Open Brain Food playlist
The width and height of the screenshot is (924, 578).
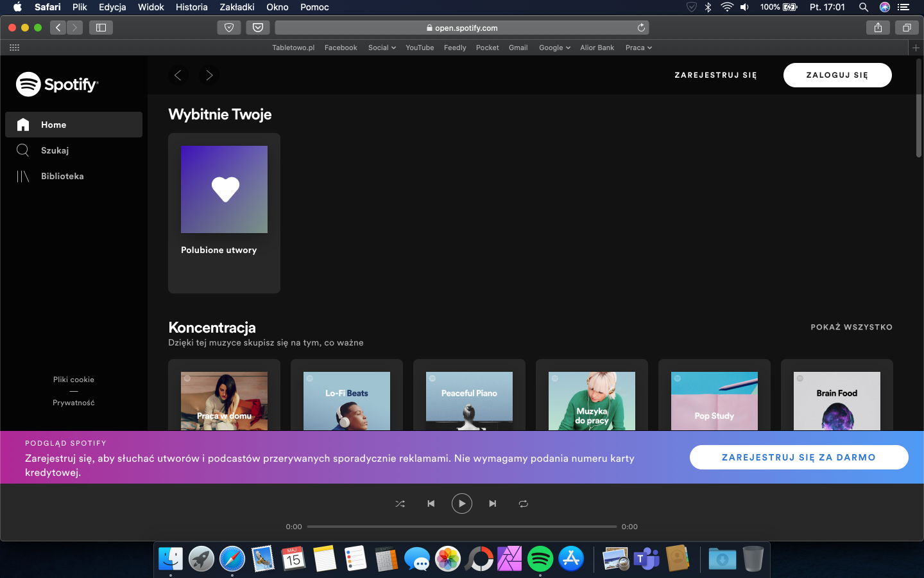[x=837, y=395]
